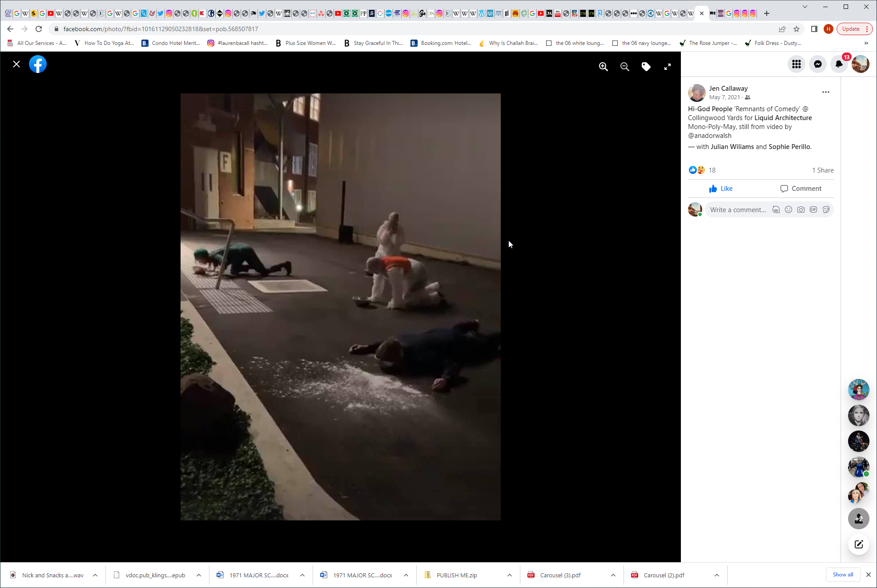Insert emoji in comment
Viewport: 877px width, 588px height.
(x=788, y=210)
